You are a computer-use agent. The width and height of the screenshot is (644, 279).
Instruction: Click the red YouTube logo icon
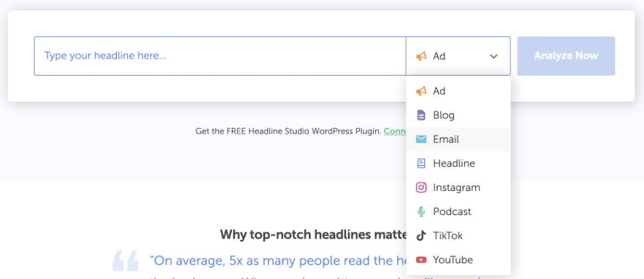pyautogui.click(x=421, y=260)
